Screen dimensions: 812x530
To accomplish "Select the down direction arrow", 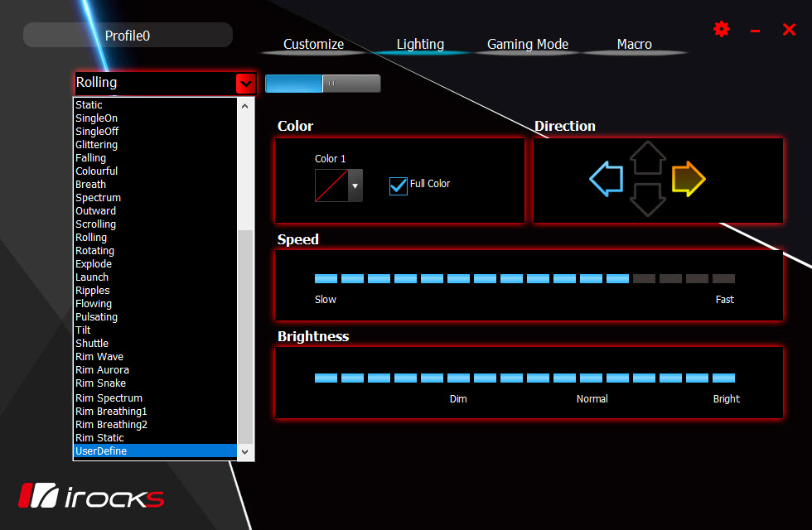I will [x=647, y=200].
